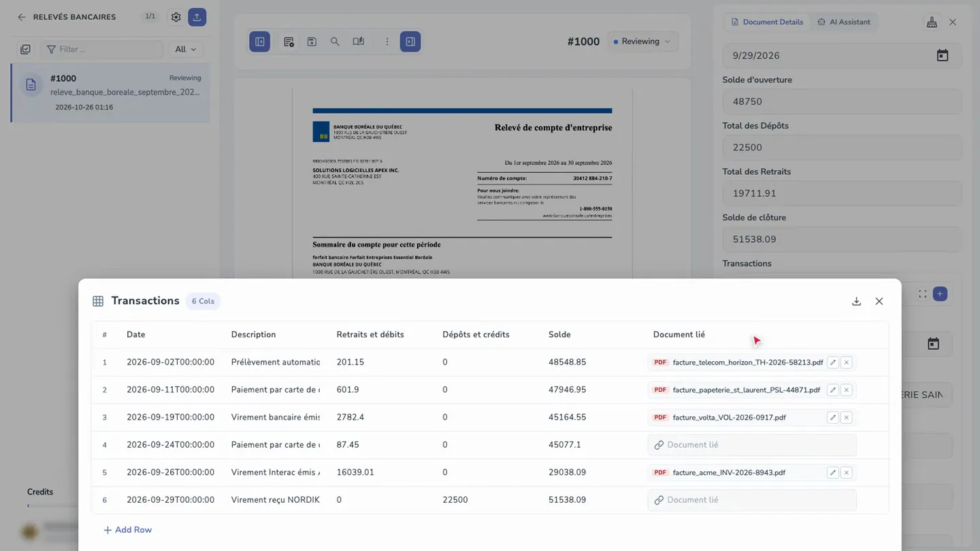Click the Solde column header
The width and height of the screenshot is (980, 551).
(559, 335)
